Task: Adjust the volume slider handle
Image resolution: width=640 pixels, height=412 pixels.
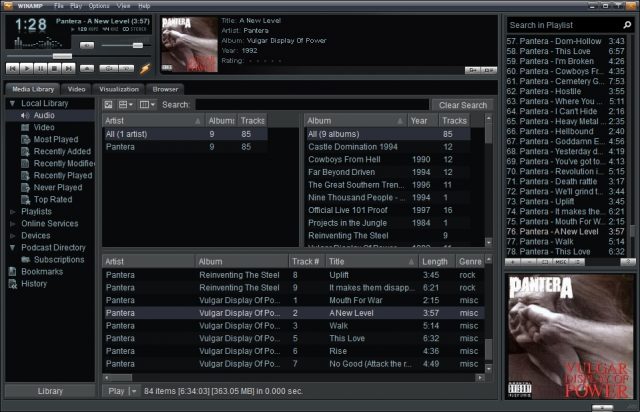Action: 136,45
